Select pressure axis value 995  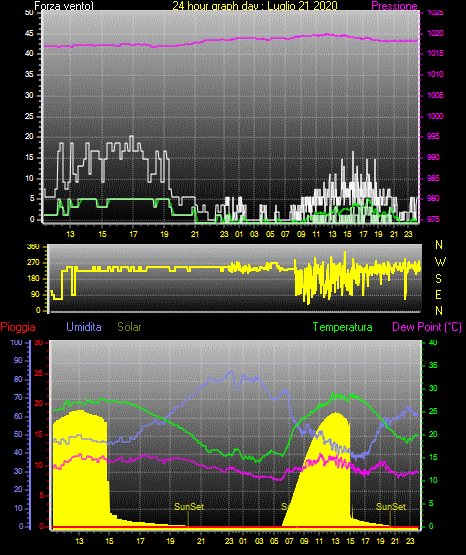433,137
